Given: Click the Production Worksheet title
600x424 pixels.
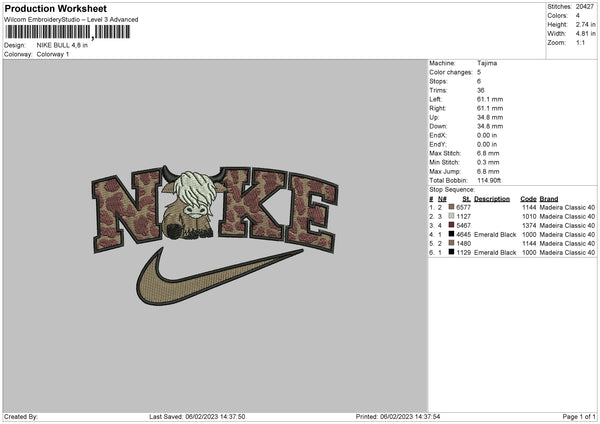Looking at the screenshot, I should click(55, 8).
